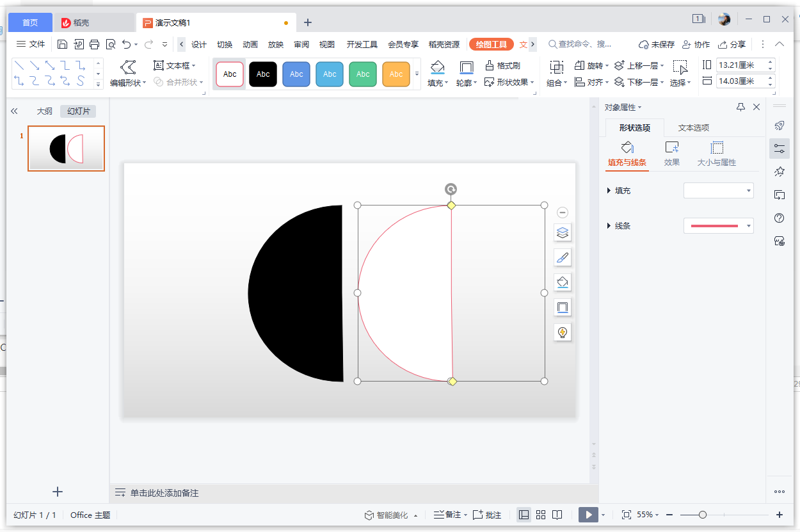Start the slideshow with play button
The width and height of the screenshot is (800, 532).
588,515
